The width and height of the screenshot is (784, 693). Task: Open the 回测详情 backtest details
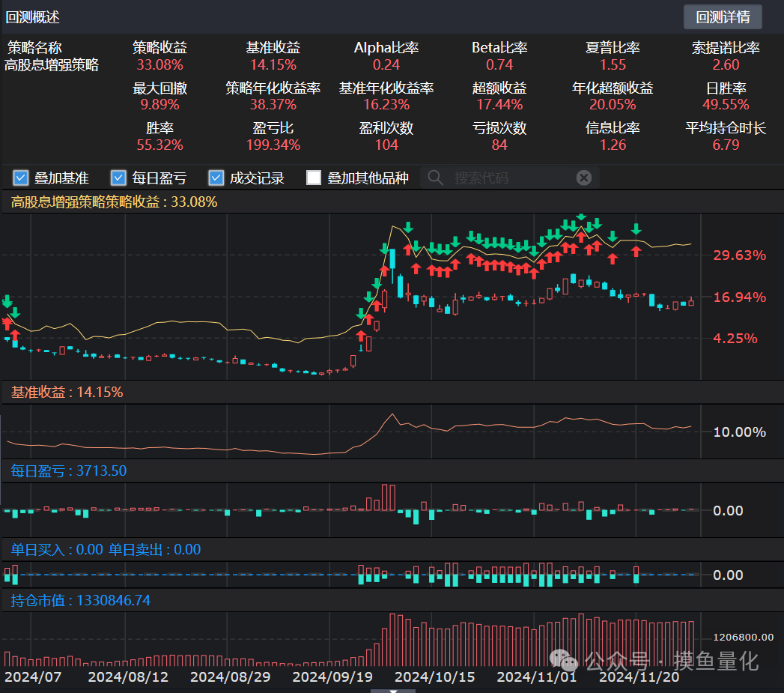click(722, 16)
